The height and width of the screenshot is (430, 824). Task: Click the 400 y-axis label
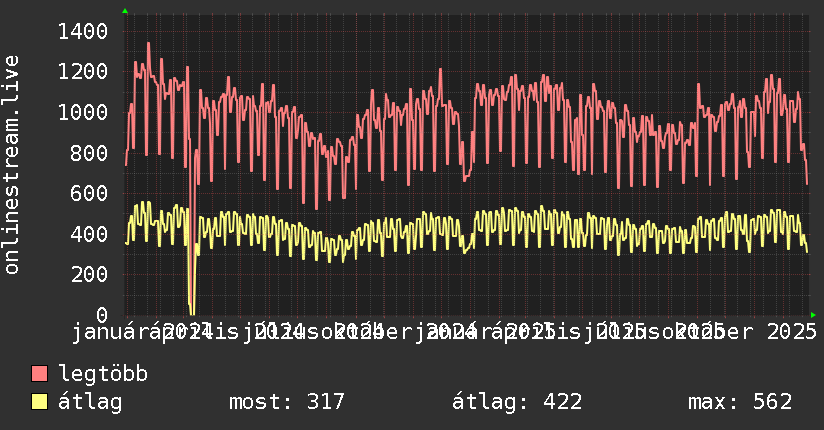[89, 234]
